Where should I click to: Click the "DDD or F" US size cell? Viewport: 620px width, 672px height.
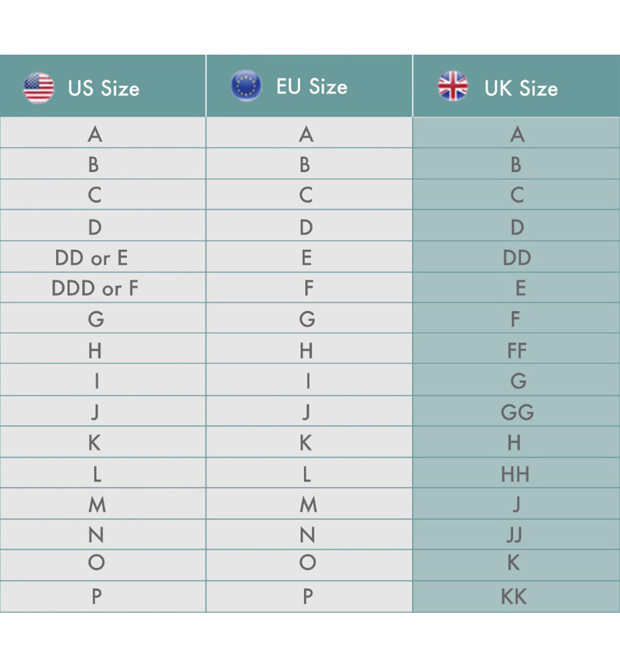click(x=95, y=288)
